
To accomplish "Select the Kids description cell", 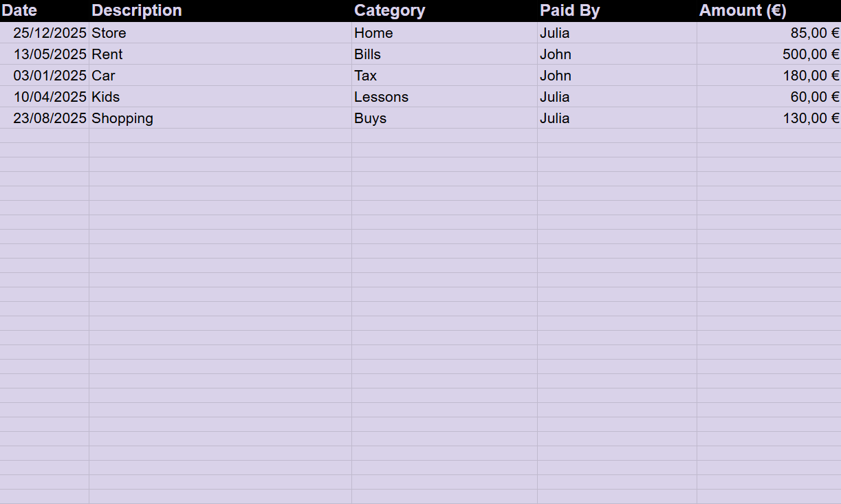I will click(x=106, y=97).
